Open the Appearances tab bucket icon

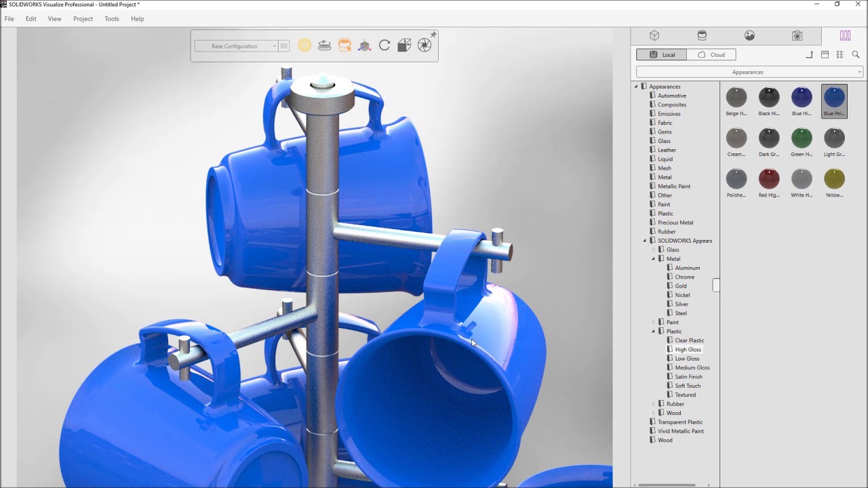pyautogui.click(x=702, y=36)
